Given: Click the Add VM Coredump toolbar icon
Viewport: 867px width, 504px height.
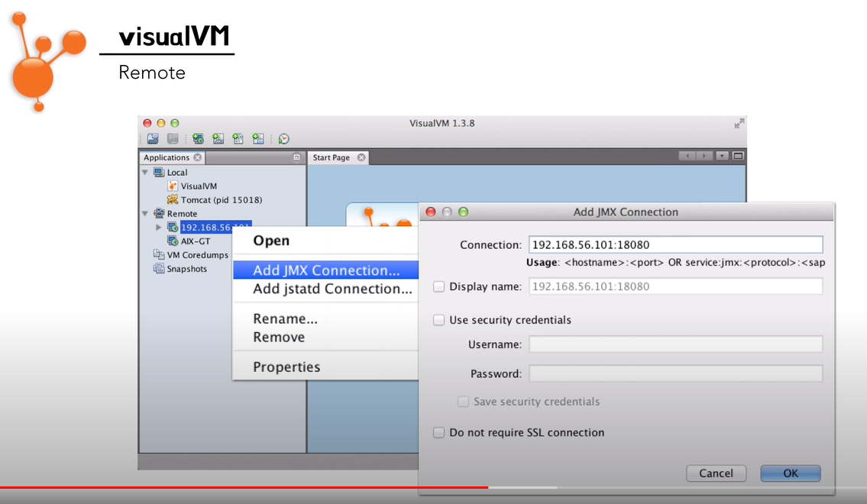Looking at the screenshot, I should [238, 139].
